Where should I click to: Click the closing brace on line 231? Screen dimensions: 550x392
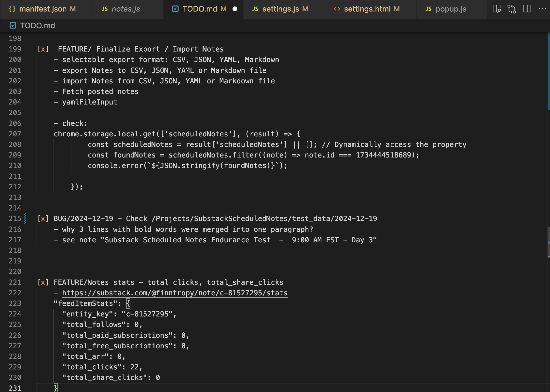(56, 388)
